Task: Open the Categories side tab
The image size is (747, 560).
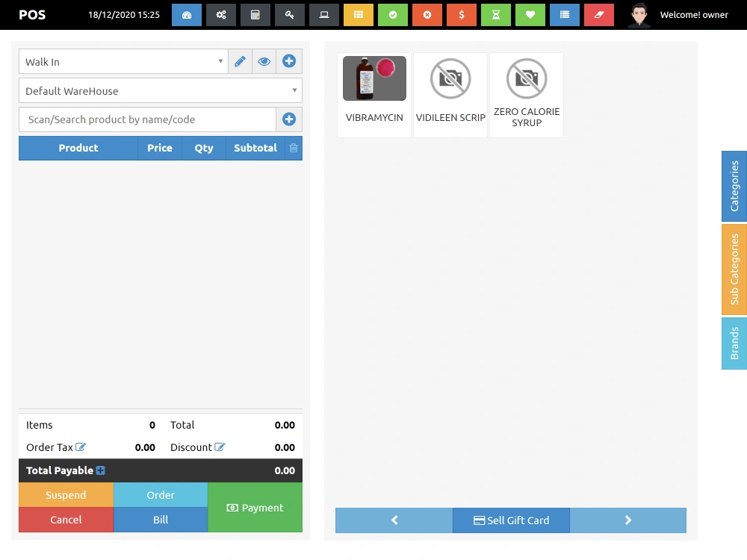Action: (734, 186)
